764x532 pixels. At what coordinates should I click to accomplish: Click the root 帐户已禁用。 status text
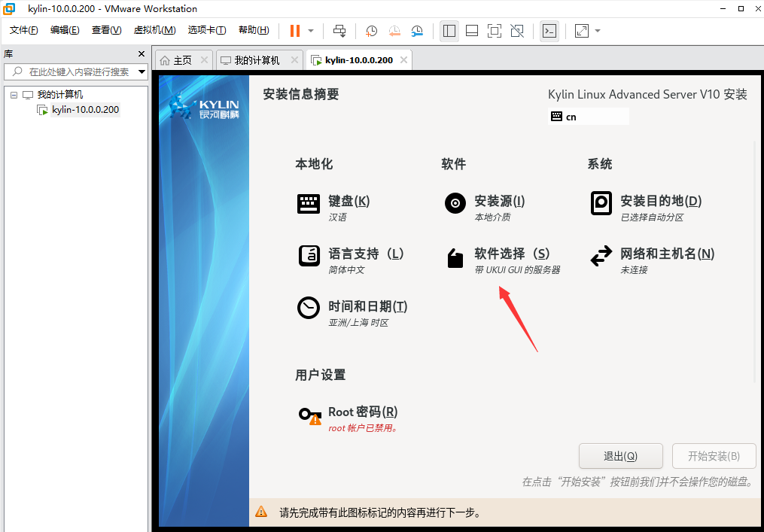pos(364,428)
